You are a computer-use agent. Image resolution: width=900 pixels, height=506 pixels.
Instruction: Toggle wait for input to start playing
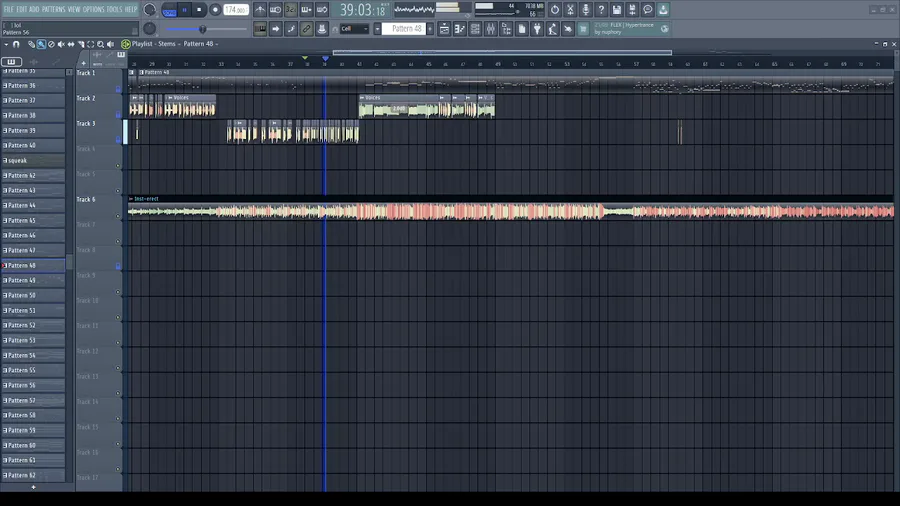pos(276,10)
